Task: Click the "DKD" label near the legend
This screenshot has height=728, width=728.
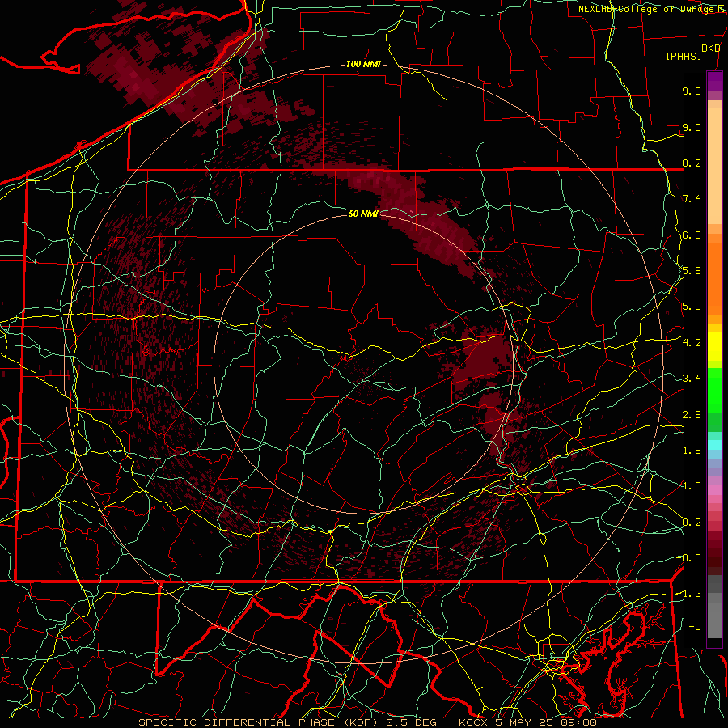Action: (x=710, y=49)
